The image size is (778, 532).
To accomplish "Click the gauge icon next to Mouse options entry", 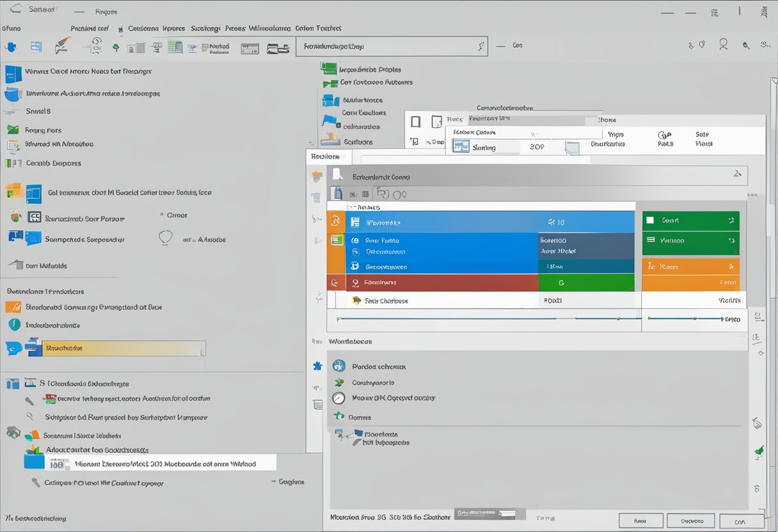I will 338,398.
